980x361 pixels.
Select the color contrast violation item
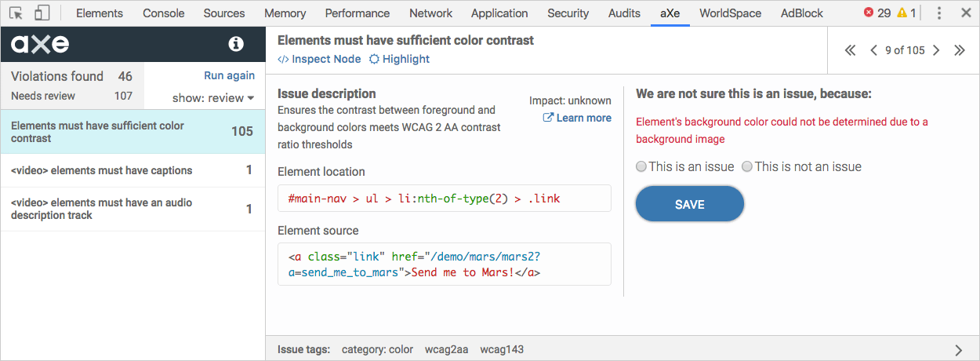[132, 132]
